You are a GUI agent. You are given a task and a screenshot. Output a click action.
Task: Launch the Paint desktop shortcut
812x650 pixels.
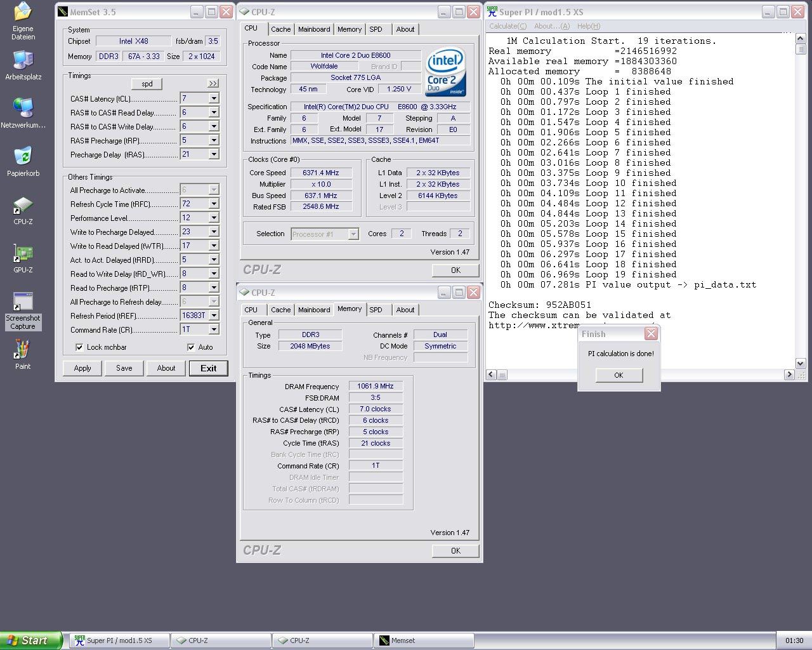tap(23, 355)
